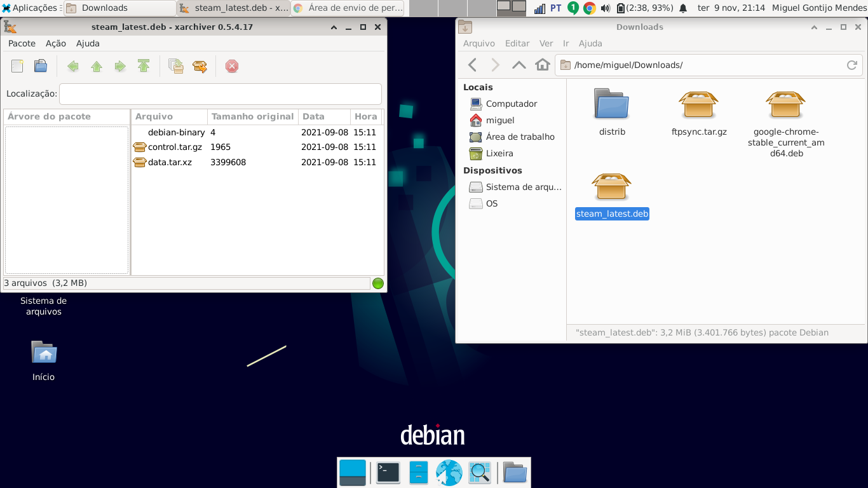Click the green back arrow in xarchiver

point(73,66)
